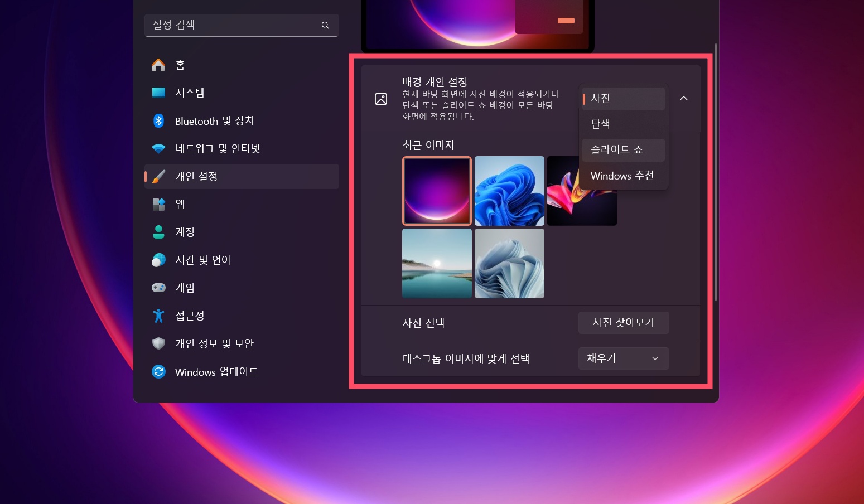Choose 단색 in background dropdown
Image resolution: width=864 pixels, height=504 pixels.
[624, 124]
